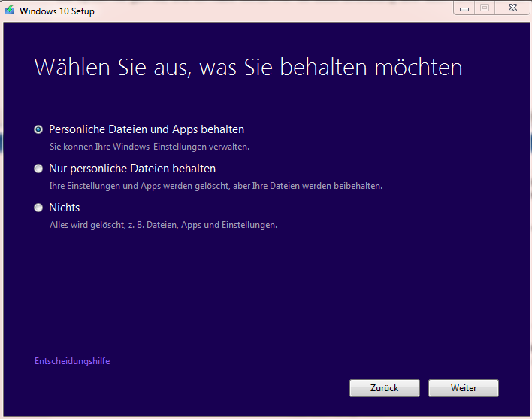Click description 'Alles wird gelöscht, z. B. Dateien'
Image resolution: width=532 pixels, height=419 pixels.
(114, 225)
